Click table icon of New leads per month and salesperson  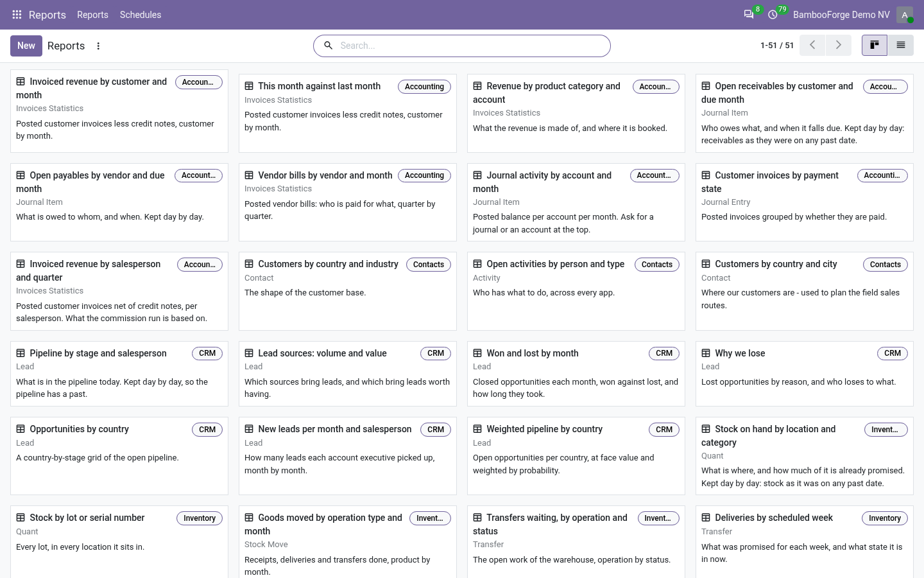[249, 429]
